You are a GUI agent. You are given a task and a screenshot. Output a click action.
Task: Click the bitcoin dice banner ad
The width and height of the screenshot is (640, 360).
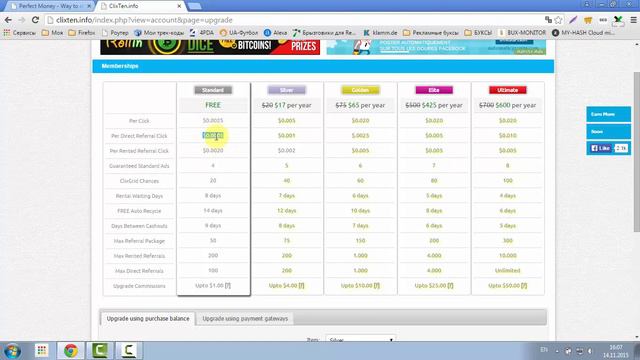(210, 47)
